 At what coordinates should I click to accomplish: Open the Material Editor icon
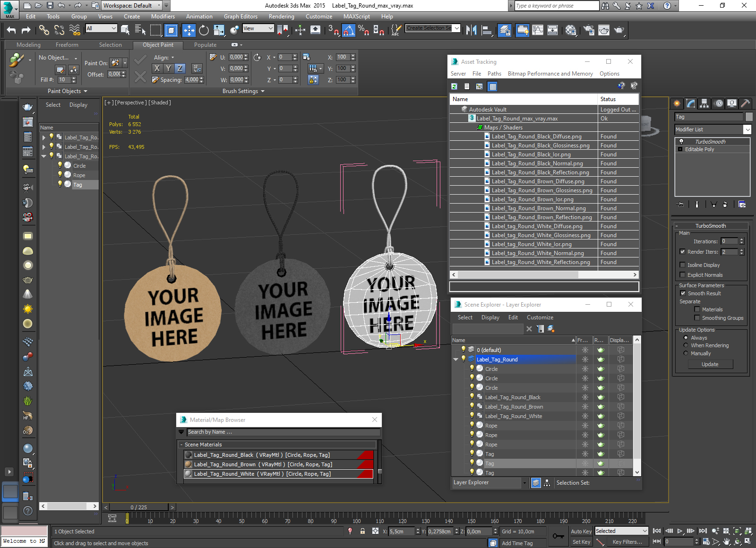[x=571, y=30]
